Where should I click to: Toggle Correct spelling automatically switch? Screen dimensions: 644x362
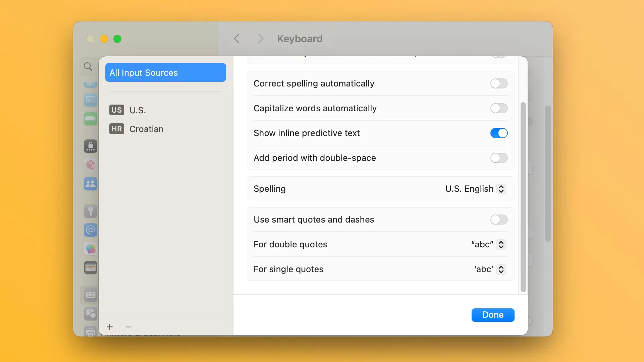tap(498, 83)
